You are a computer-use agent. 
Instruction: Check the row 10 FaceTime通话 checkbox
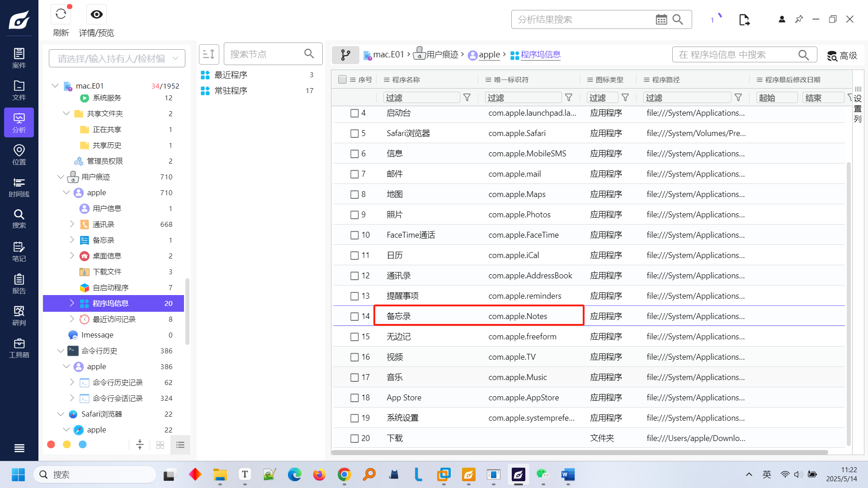(354, 235)
